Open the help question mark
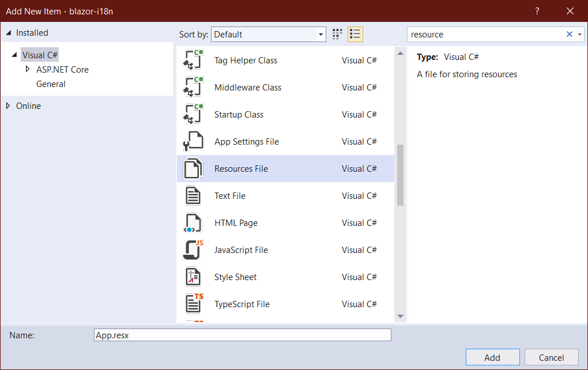The height and width of the screenshot is (370, 588). pyautogui.click(x=537, y=11)
